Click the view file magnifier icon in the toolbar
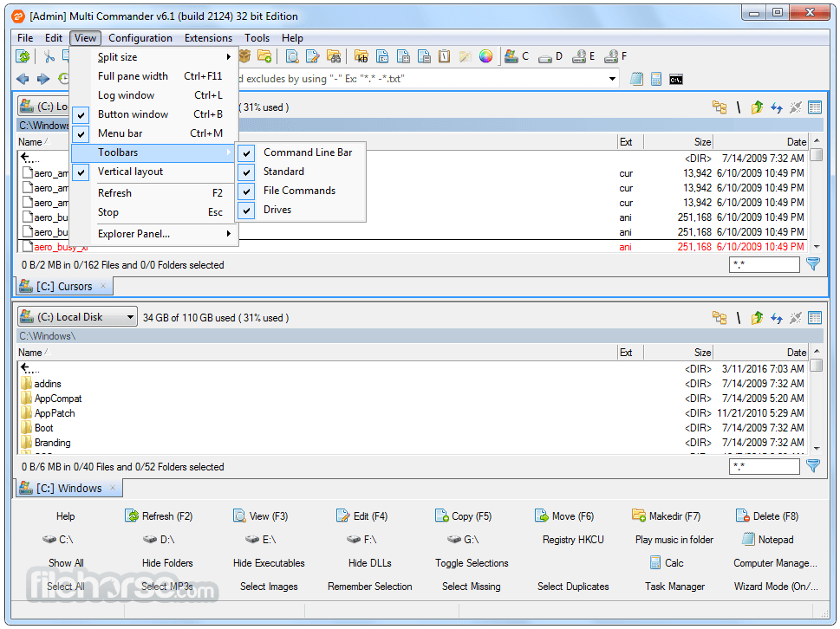The height and width of the screenshot is (629, 840). pyautogui.click(x=292, y=55)
